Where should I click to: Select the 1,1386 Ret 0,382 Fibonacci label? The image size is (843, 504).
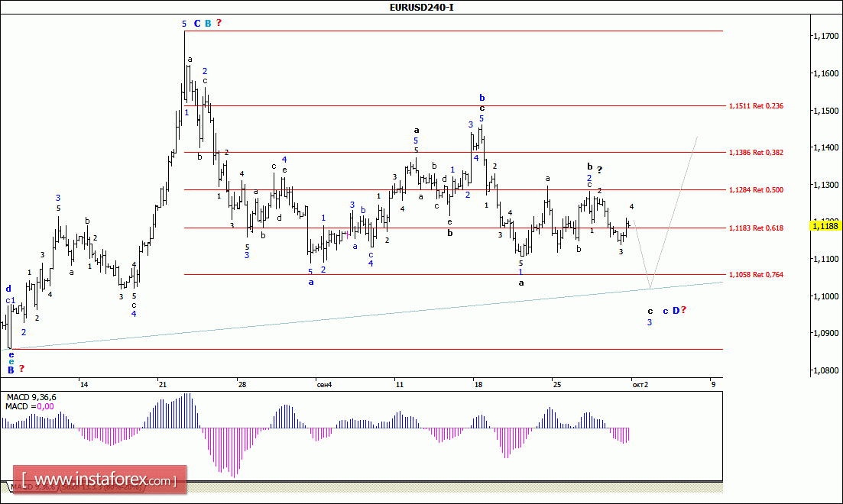[757, 153]
